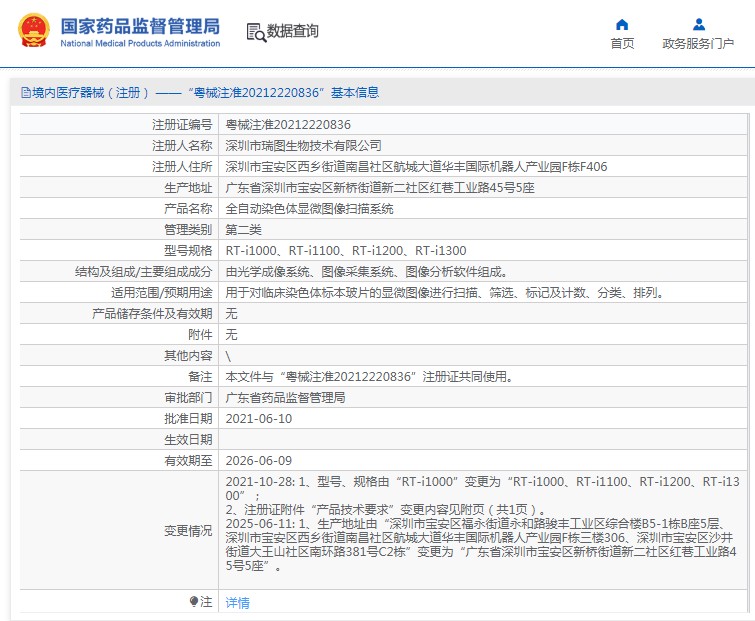Select the 结构及组成/主要组成成分 label
Screen dimensions: 755x621
143,272
